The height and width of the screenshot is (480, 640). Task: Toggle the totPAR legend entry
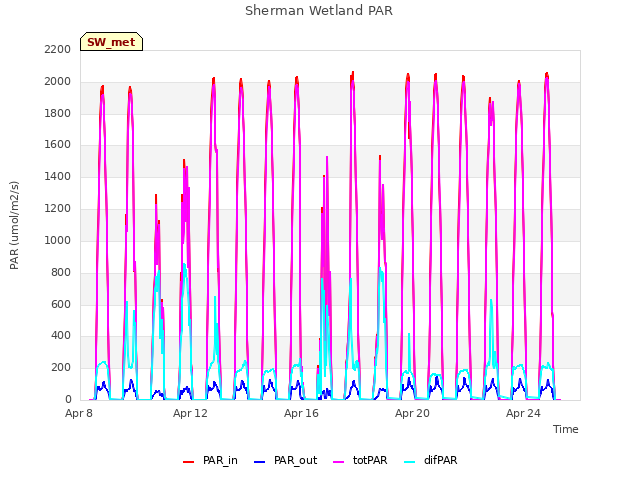pyautogui.click(x=360, y=460)
